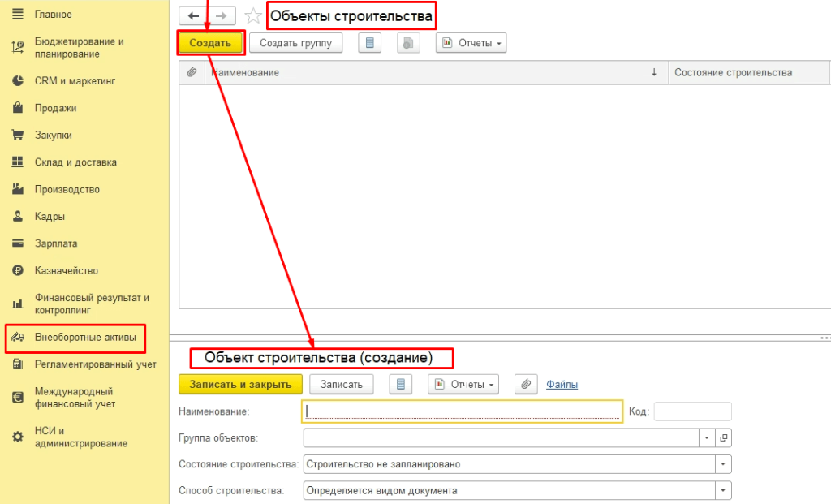Image resolution: width=831 pixels, height=504 pixels.
Task: Click into Группа объектов field
Action: [x=502, y=437]
